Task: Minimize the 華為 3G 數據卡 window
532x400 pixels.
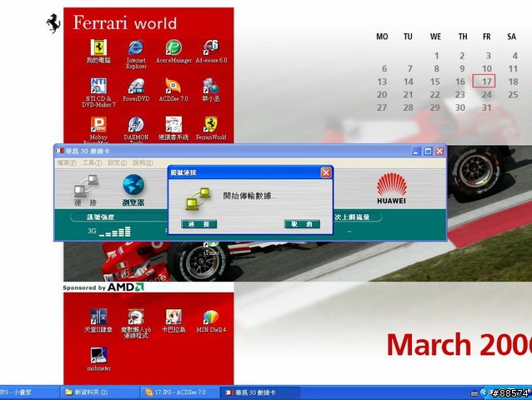Action: (x=416, y=151)
